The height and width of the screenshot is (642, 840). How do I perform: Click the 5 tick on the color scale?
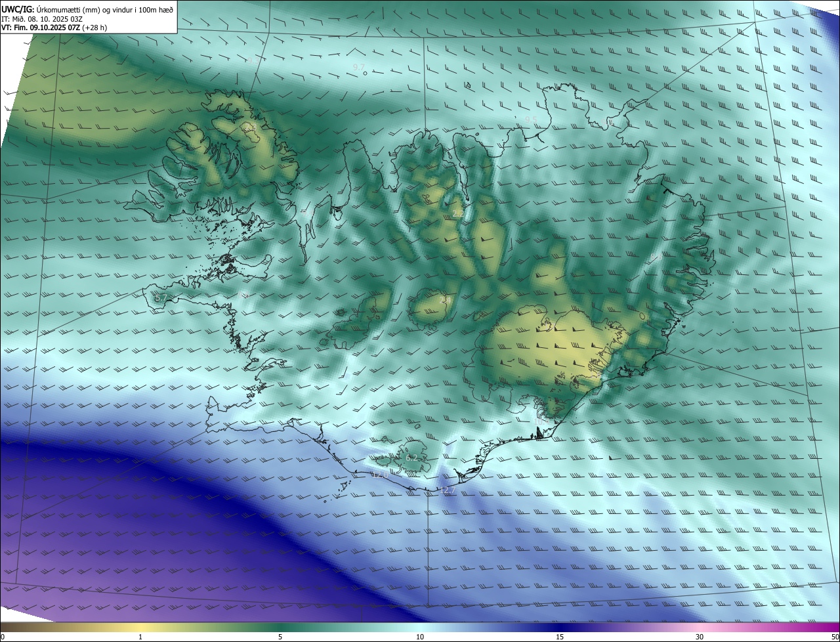(x=280, y=637)
